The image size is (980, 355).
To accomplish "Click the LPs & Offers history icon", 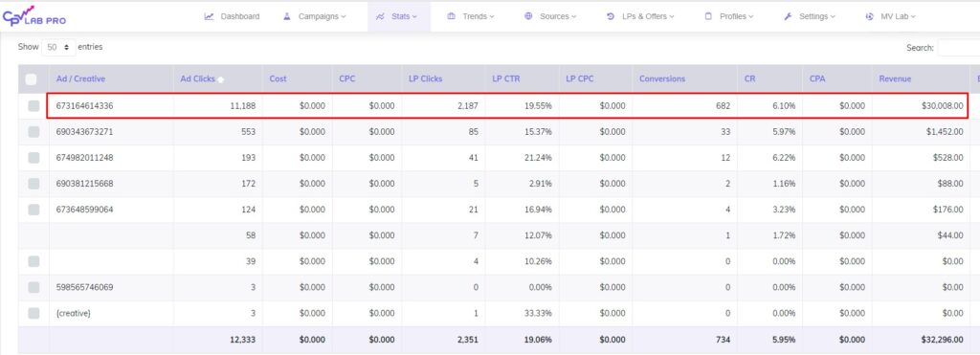I will pyautogui.click(x=611, y=17).
